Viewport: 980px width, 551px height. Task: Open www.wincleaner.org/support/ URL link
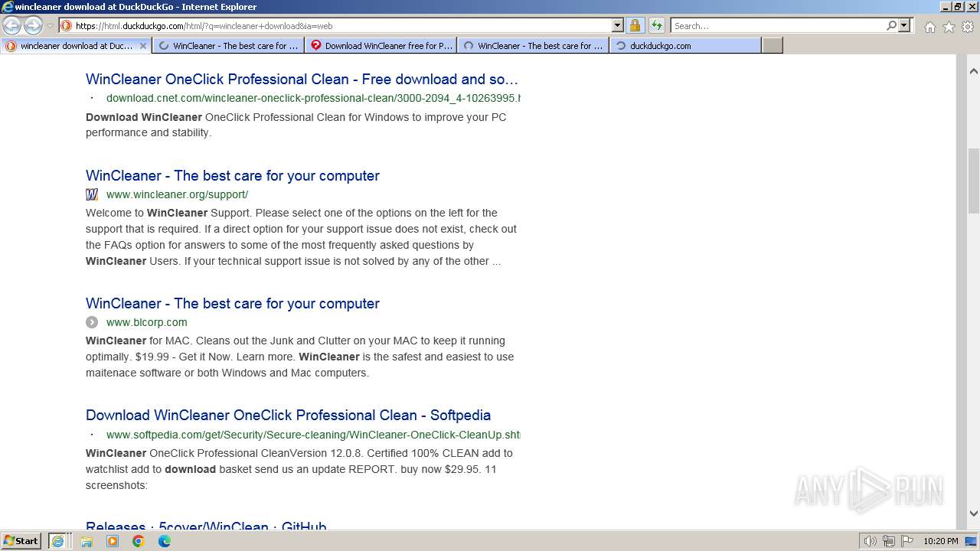click(x=177, y=194)
